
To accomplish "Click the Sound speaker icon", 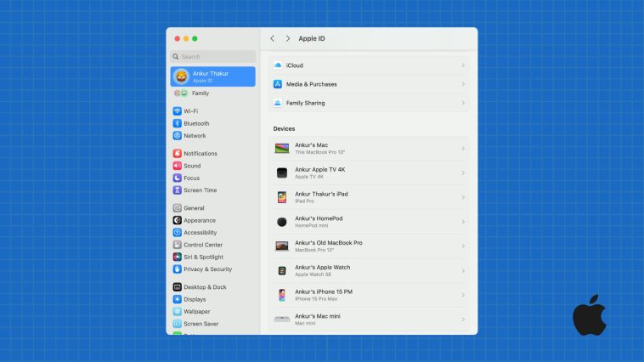I will [x=177, y=166].
